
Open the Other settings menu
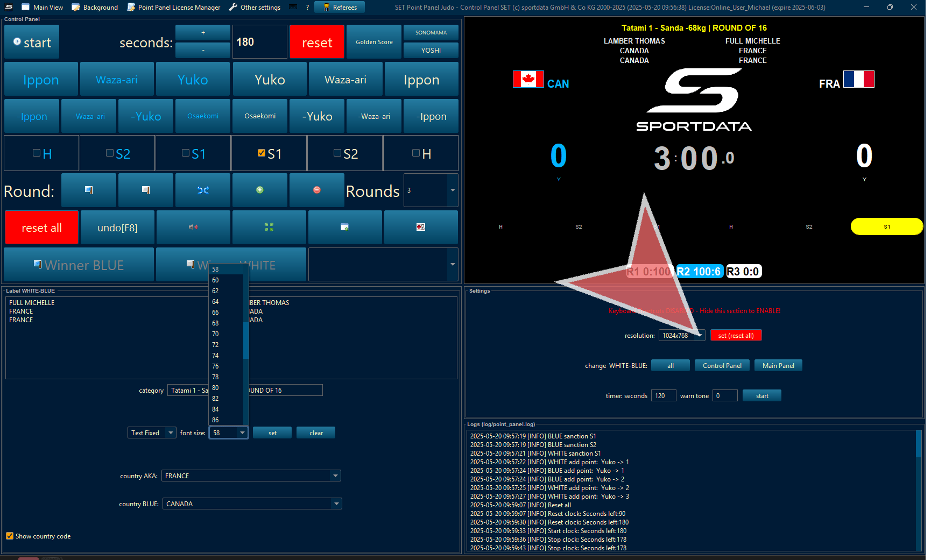point(255,7)
